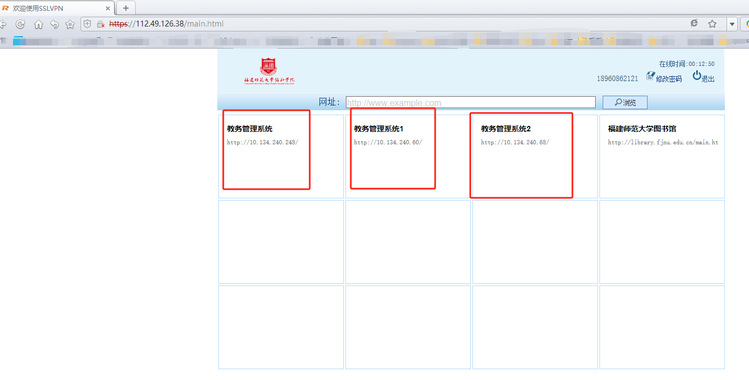Expand the address bar dropdown arrow
Viewport: 749px width, 380px height.
(x=732, y=24)
